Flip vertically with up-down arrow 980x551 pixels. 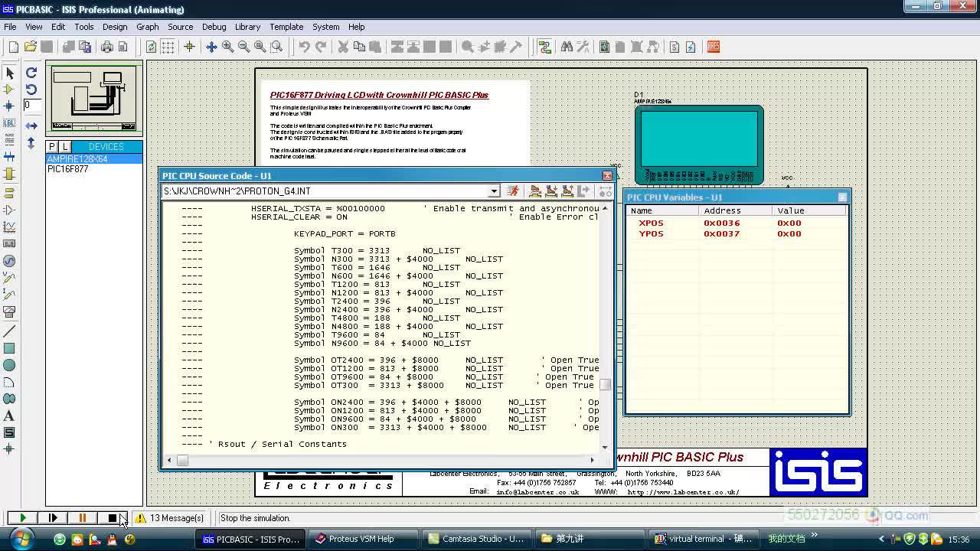point(31,142)
